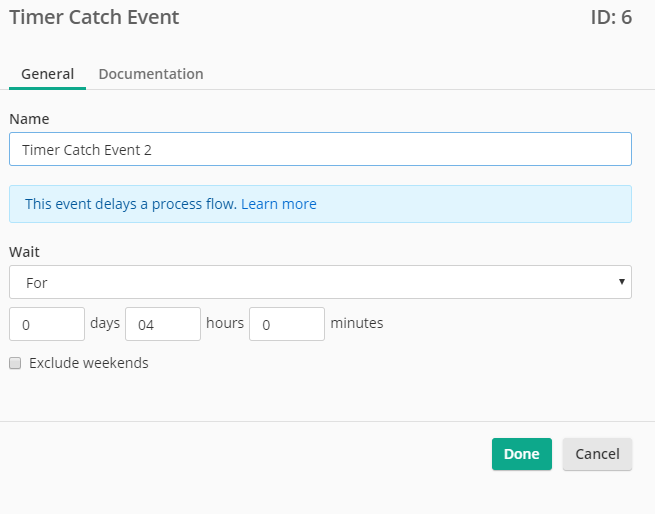
Task: Follow the Learn more link
Action: (x=279, y=204)
